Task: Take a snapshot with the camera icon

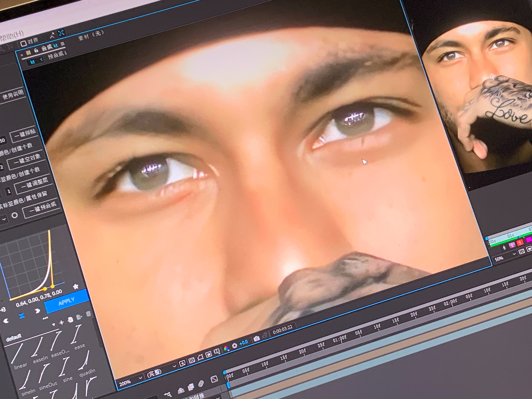Action: 257,339
